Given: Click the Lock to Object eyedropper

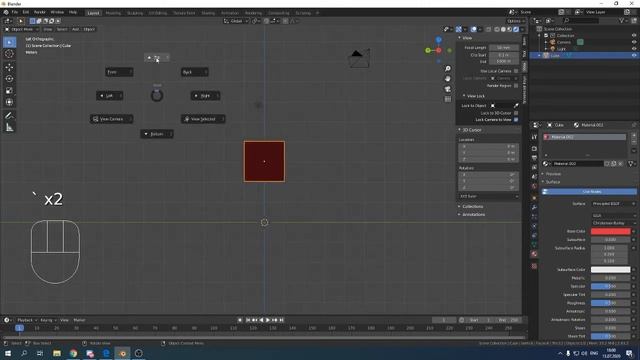Looking at the screenshot, I should [516, 106].
